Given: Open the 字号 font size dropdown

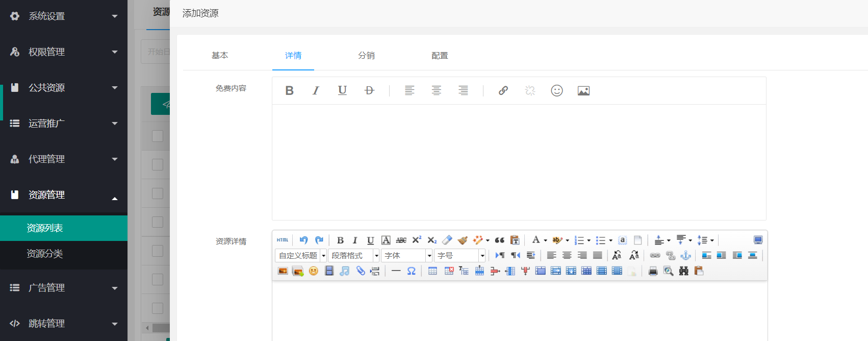Looking at the screenshot, I should (460, 255).
